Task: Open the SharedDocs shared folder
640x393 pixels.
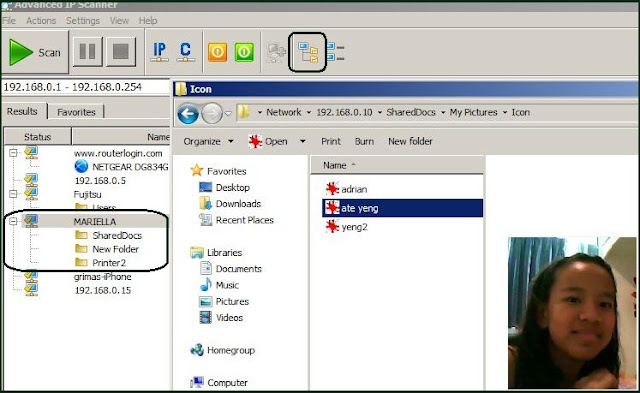Action: [117, 235]
